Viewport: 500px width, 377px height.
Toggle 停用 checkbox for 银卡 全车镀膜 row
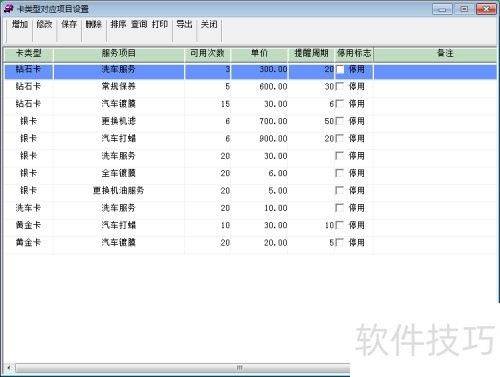coord(340,173)
